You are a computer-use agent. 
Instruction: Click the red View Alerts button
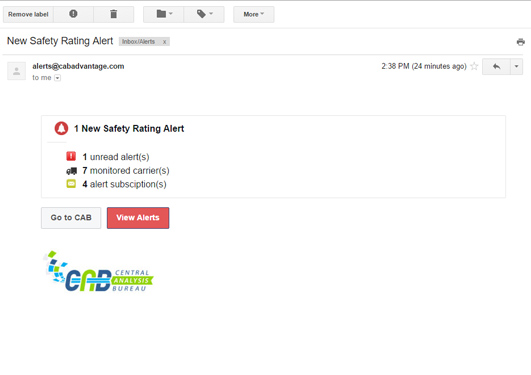point(138,218)
